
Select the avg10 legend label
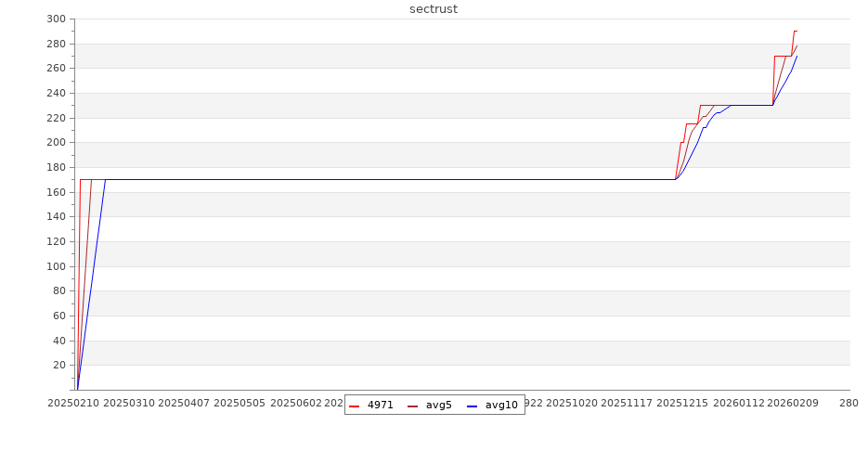501,406
